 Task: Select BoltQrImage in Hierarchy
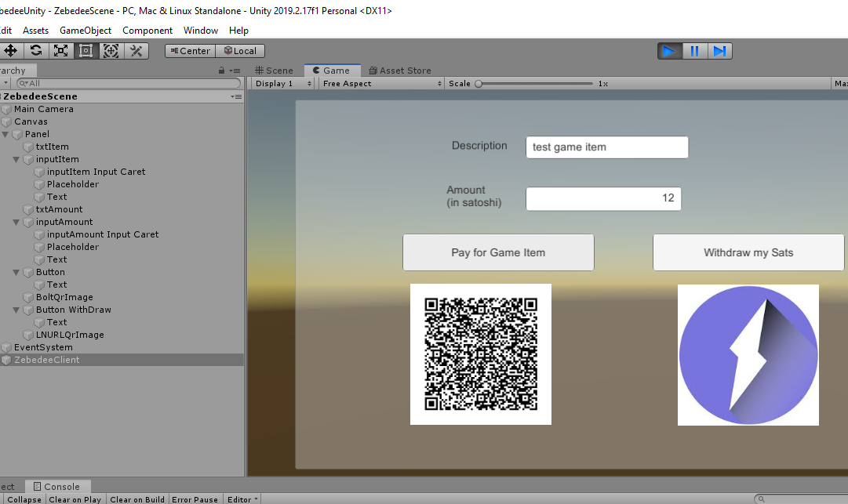click(122, 297)
